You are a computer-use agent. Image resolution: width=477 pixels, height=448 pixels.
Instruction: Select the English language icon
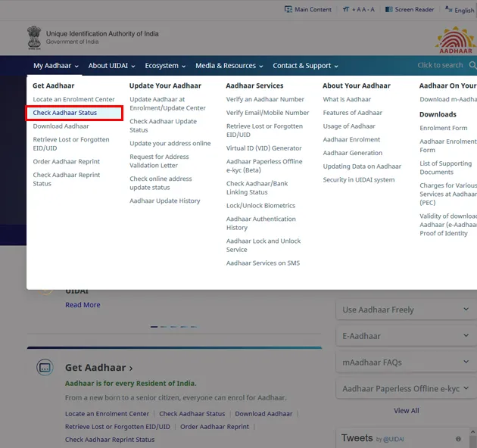click(x=448, y=10)
